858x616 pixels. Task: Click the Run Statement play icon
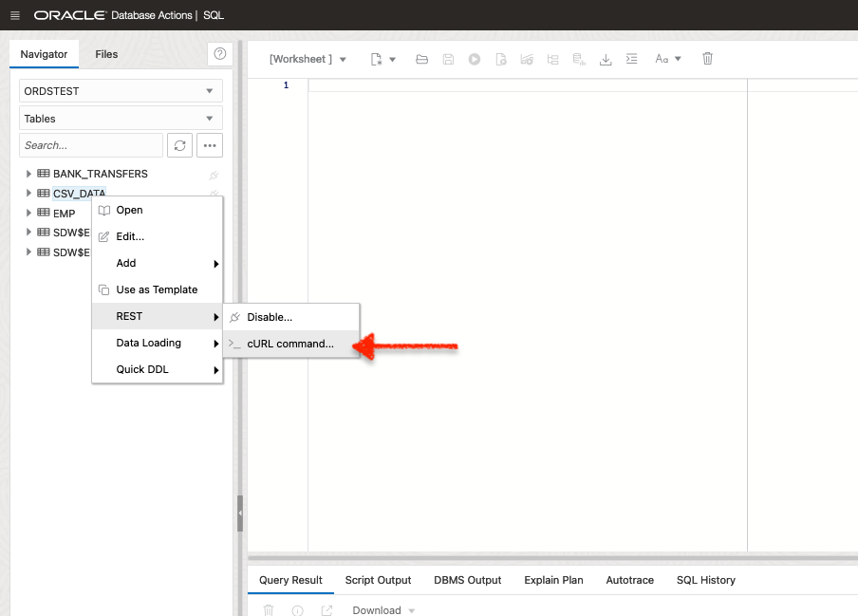[474, 59]
